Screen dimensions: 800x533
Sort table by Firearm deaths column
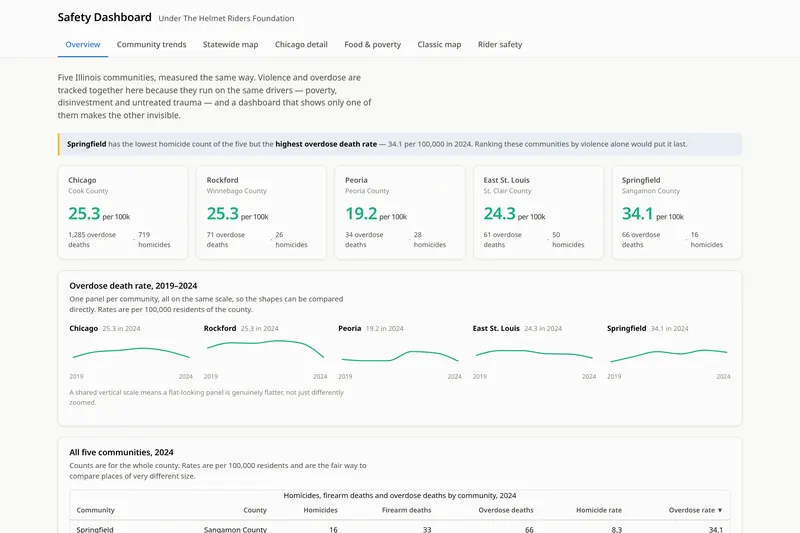pos(406,510)
